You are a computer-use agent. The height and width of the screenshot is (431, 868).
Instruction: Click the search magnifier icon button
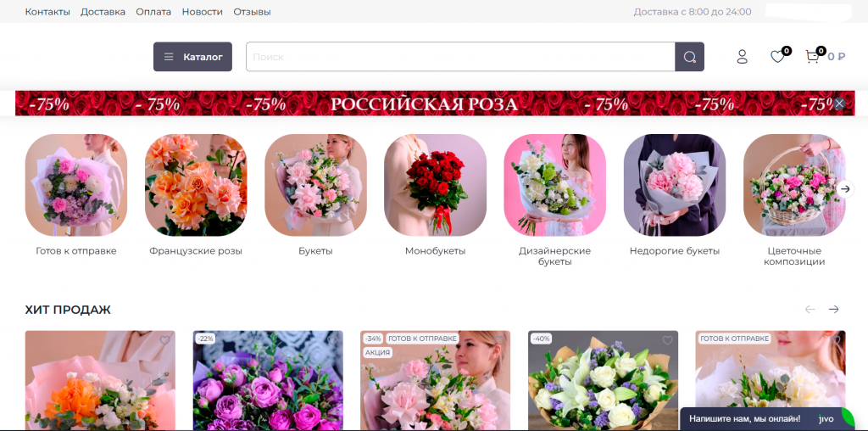689,57
